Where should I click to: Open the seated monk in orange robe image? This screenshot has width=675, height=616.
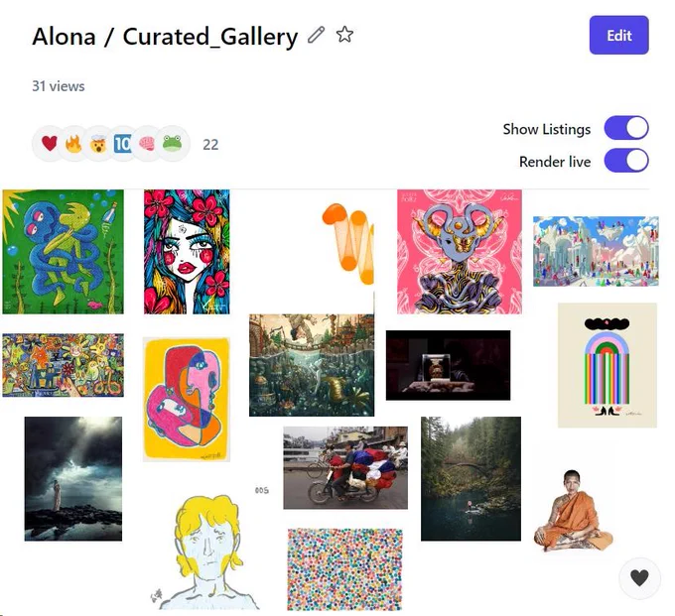click(573, 511)
